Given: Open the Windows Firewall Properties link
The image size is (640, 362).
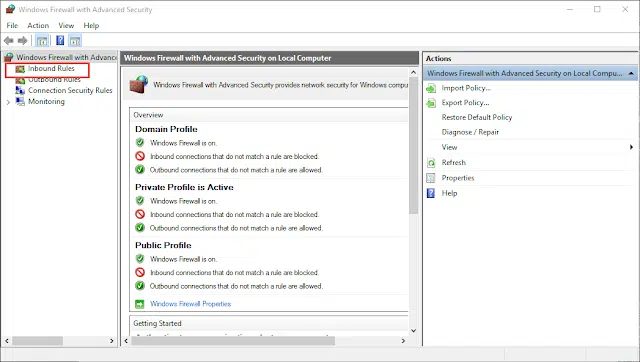Looking at the screenshot, I should tap(191, 304).
